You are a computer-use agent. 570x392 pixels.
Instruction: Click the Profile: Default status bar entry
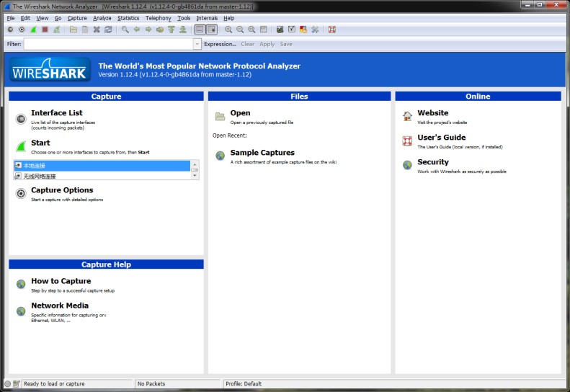pyautogui.click(x=244, y=383)
